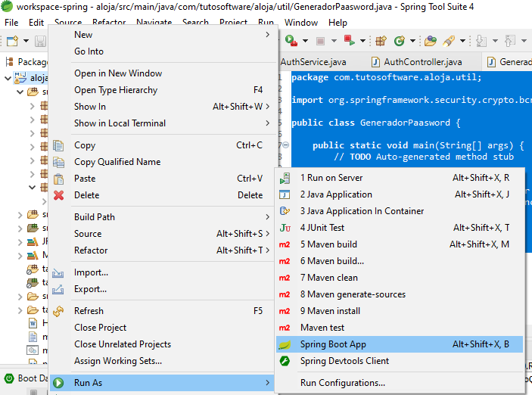The image size is (532, 395).
Task: Open the Edit menu
Action: point(36,23)
